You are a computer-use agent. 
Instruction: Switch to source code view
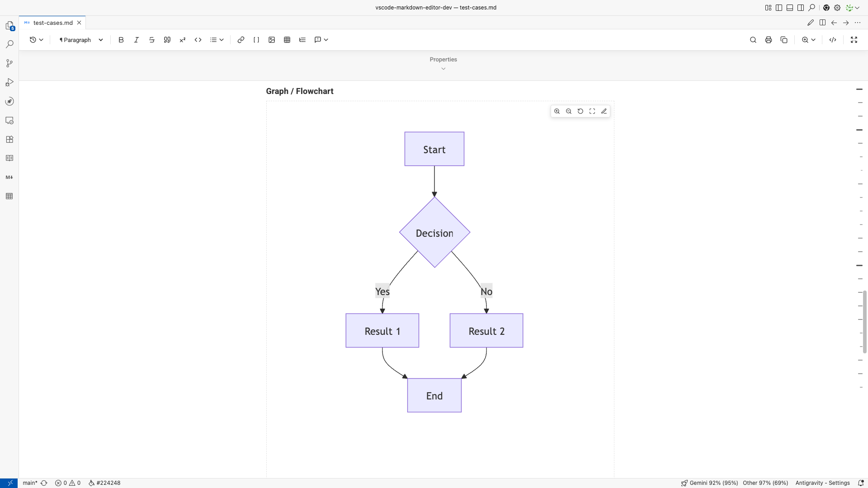[x=833, y=40]
